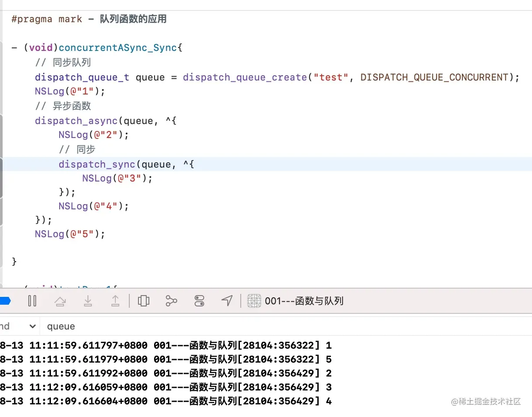
Task: Click the log line ending with 3
Action: [165, 387]
